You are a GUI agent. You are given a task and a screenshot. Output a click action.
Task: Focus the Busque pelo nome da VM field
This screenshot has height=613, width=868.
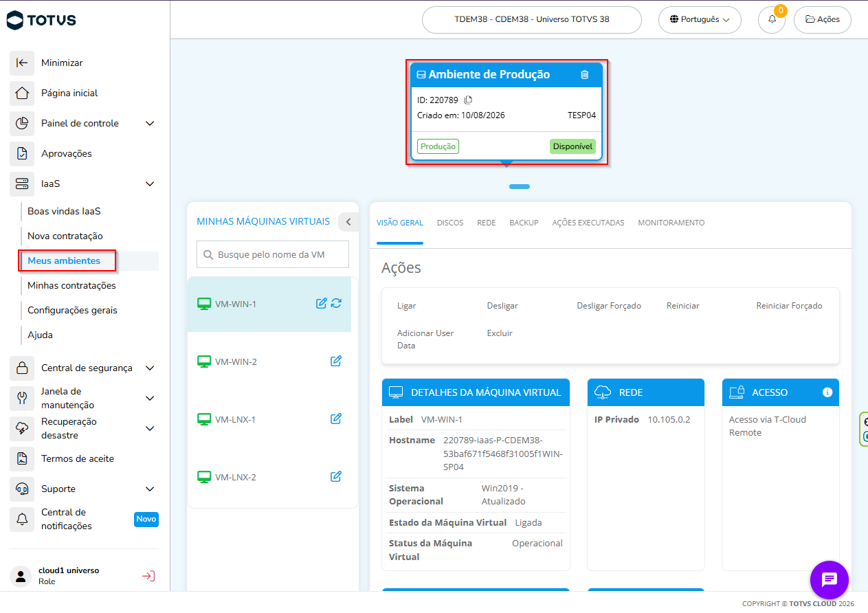[x=273, y=254]
